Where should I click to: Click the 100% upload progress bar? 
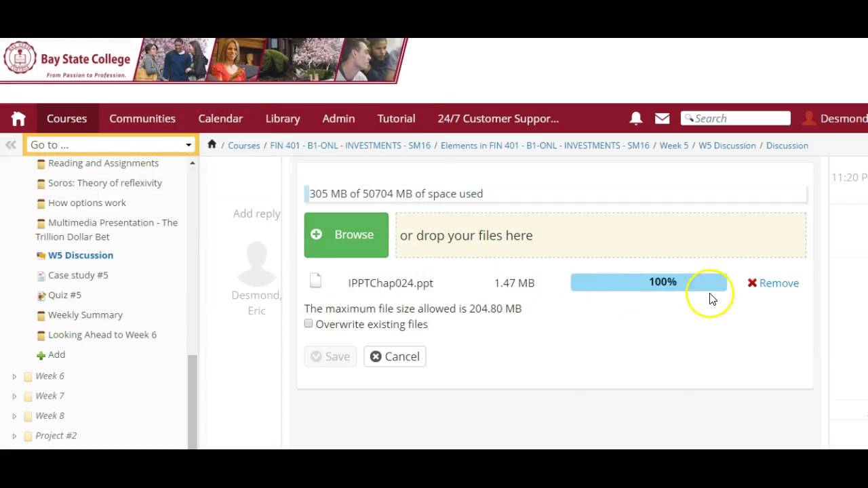tap(648, 282)
